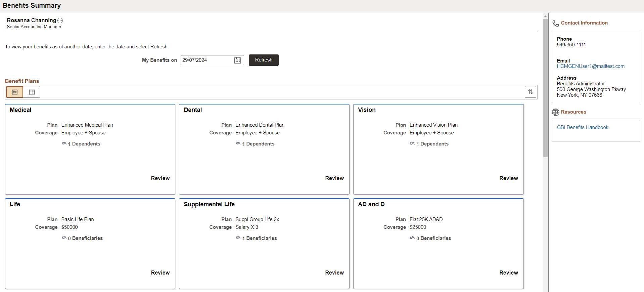Review the Medical plan

[160, 178]
